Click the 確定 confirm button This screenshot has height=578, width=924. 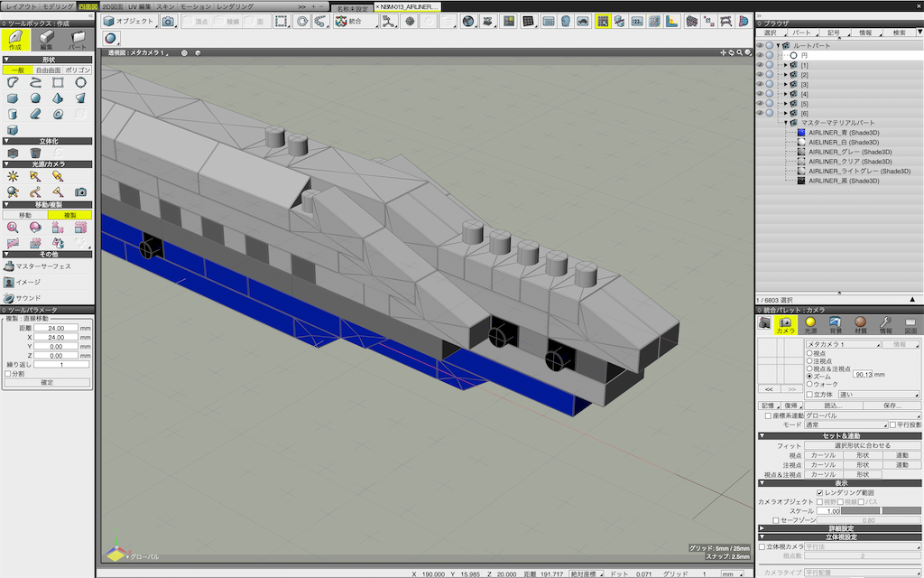[x=47, y=382]
